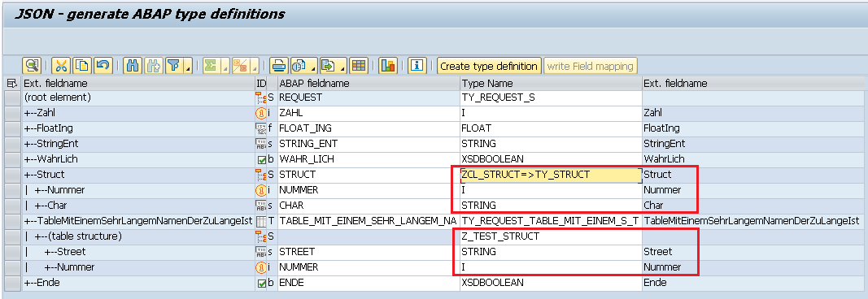
Task: Click the ID column header
Action: (261, 84)
